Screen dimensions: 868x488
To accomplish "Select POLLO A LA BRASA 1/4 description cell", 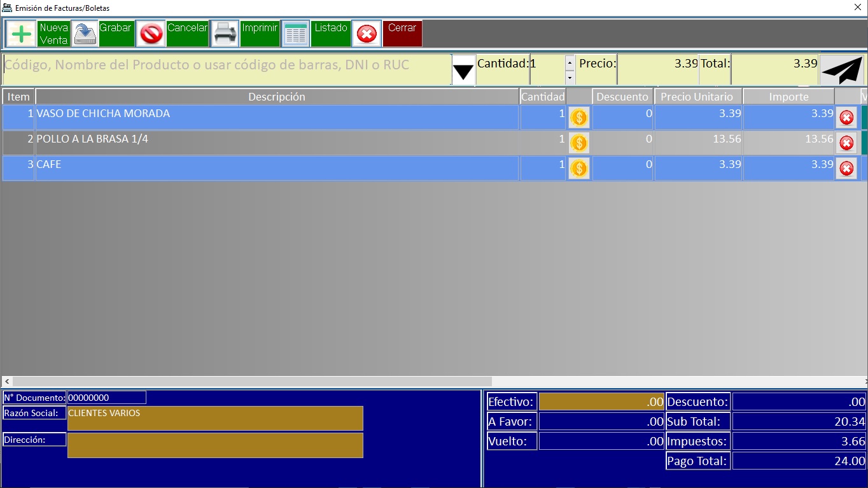I will click(277, 143).
